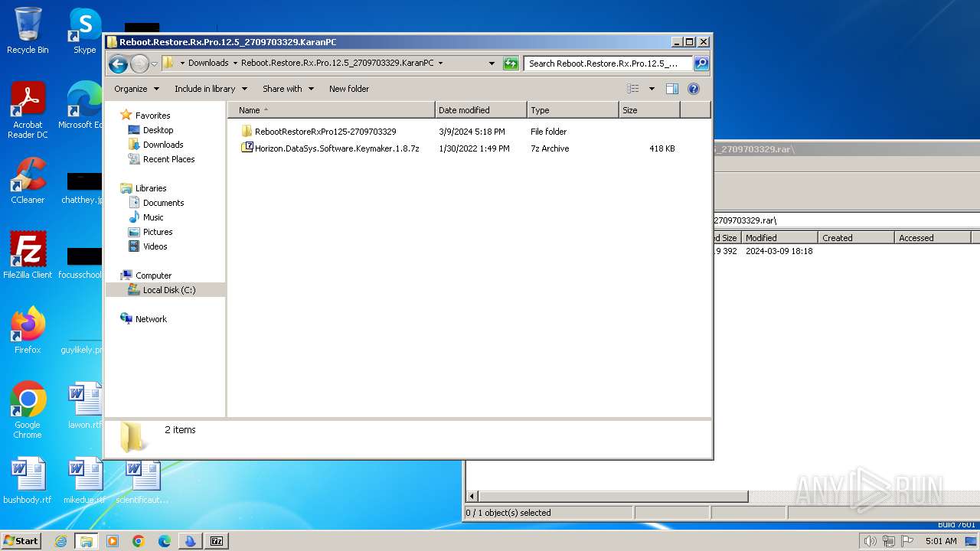Viewport: 980px width, 551px height.
Task: Sort files by the Name column header
Action: point(331,110)
